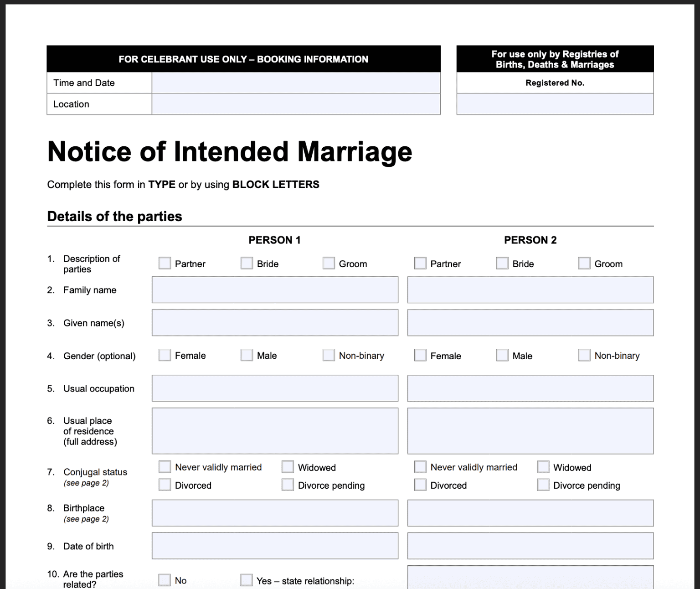Select Groom checkbox for Person 2
This screenshot has width=700, height=589.
click(x=584, y=263)
